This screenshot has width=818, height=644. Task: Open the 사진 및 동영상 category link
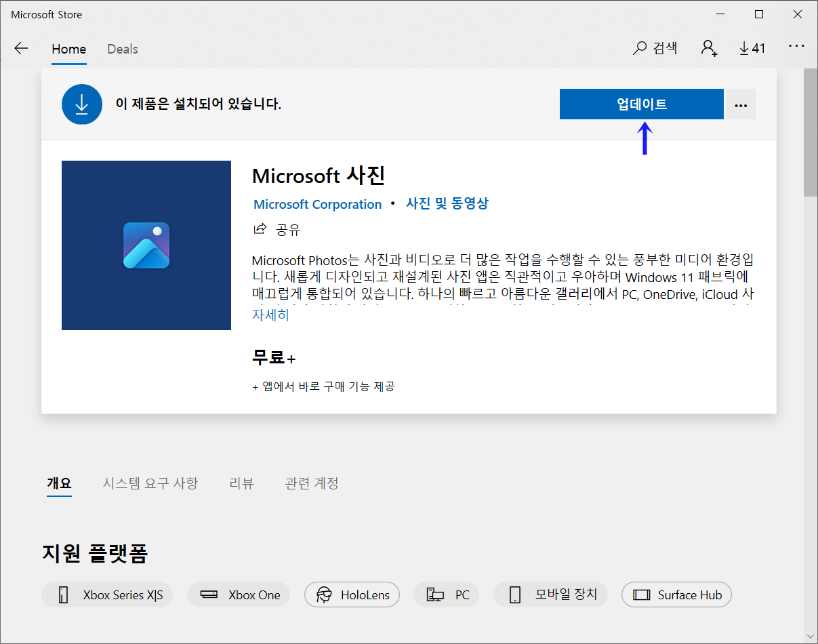(x=447, y=203)
